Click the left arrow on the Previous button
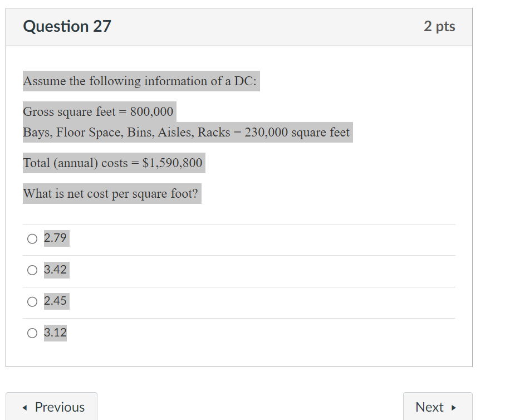 coord(24,407)
